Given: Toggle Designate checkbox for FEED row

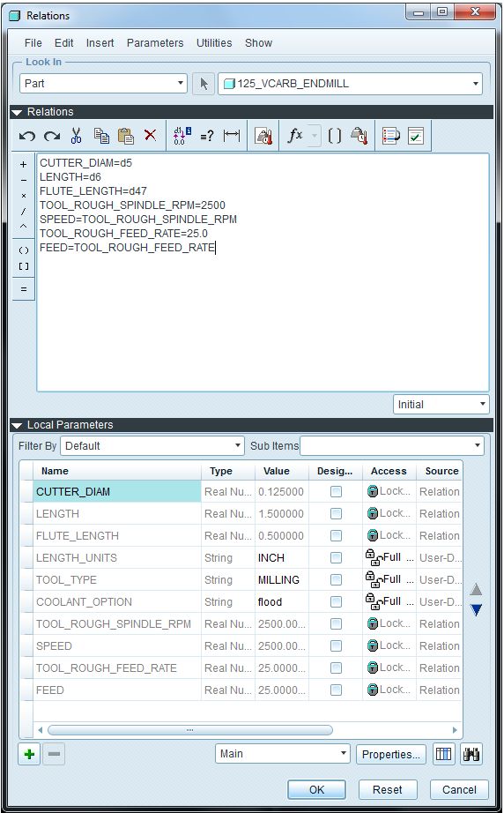Looking at the screenshot, I should tap(337, 690).
